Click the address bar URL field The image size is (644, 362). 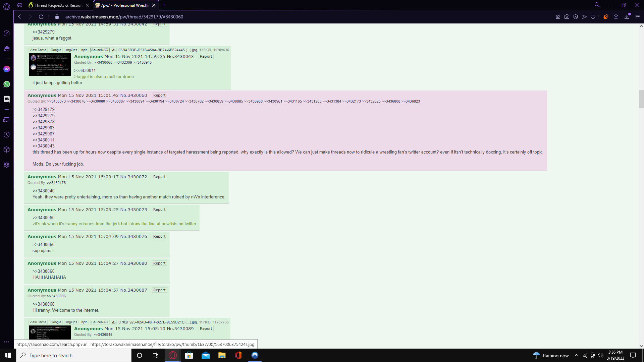124,17
